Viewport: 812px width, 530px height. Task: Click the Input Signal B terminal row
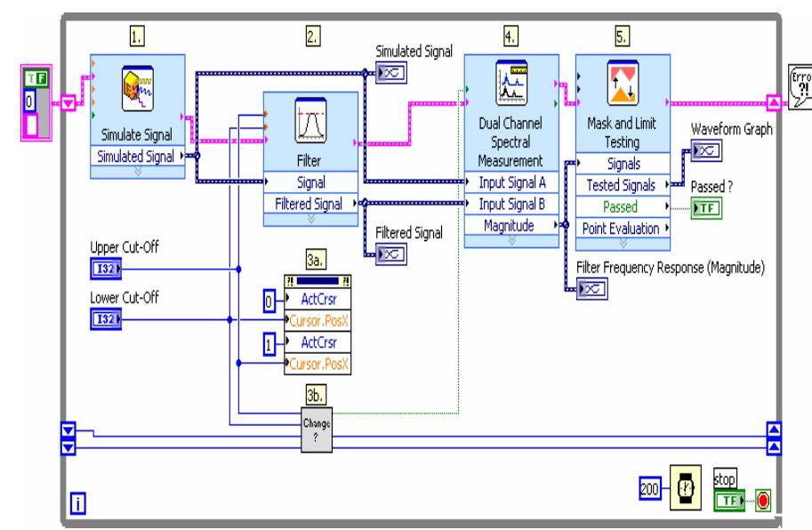click(x=511, y=204)
